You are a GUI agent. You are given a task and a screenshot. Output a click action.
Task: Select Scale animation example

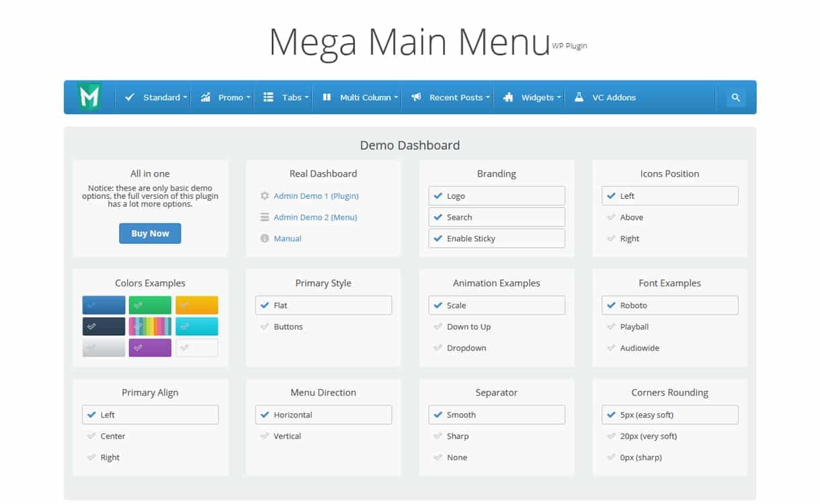pyautogui.click(x=497, y=306)
